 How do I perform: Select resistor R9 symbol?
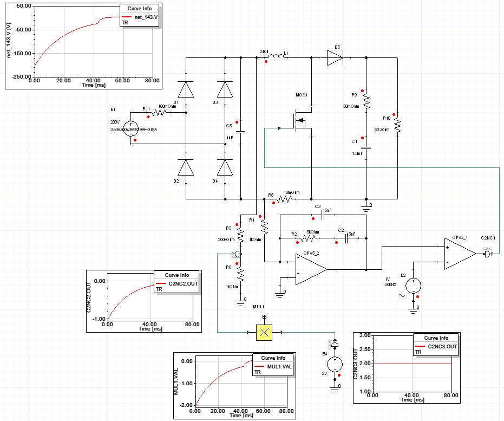tap(366, 102)
